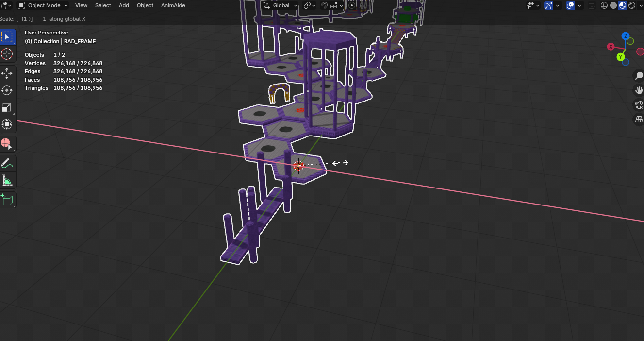The height and width of the screenshot is (341, 644).
Task: Choose the Measure tool
Action: point(7,181)
